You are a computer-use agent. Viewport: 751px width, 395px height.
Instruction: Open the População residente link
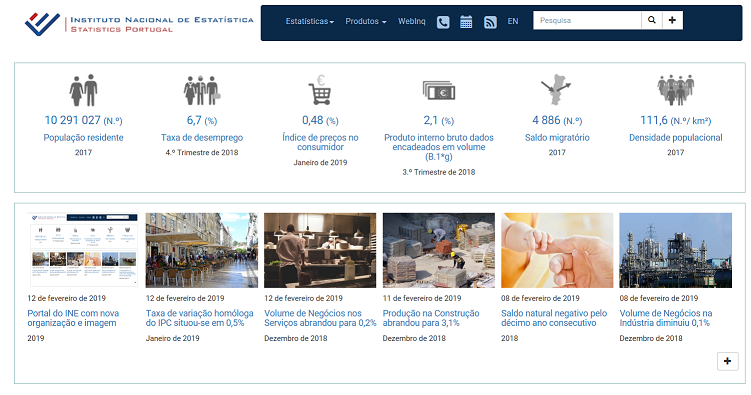83,137
